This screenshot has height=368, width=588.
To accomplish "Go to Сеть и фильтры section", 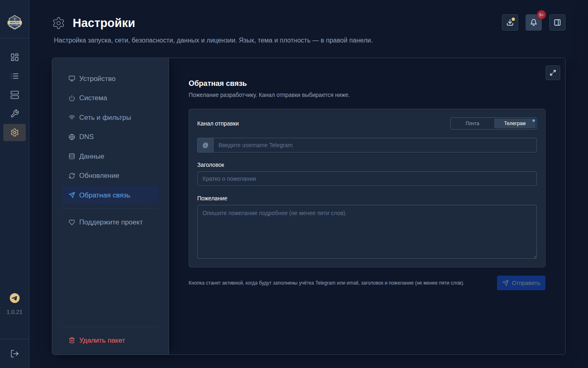I will (110, 117).
